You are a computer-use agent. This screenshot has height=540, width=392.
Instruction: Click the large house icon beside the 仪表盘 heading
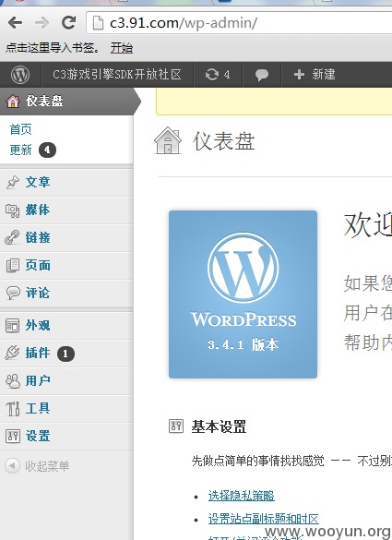pos(168,140)
